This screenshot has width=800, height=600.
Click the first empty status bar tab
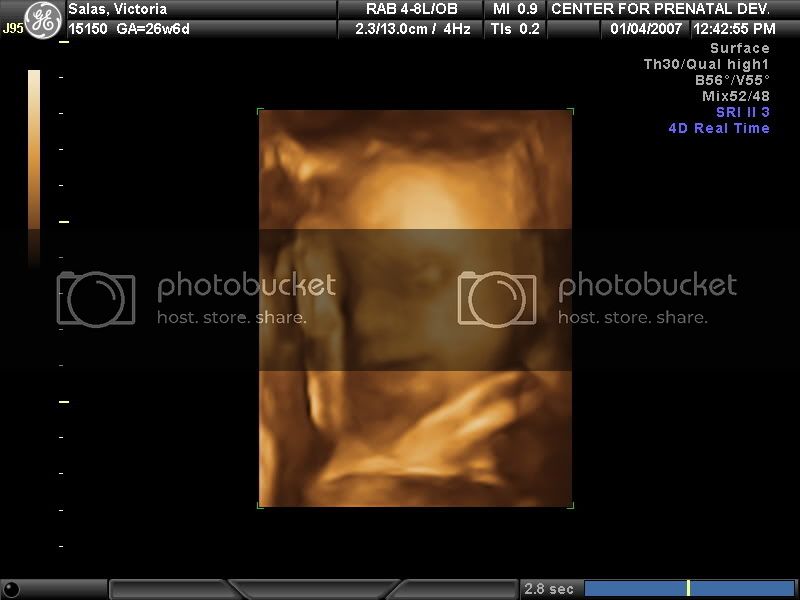tap(170, 589)
